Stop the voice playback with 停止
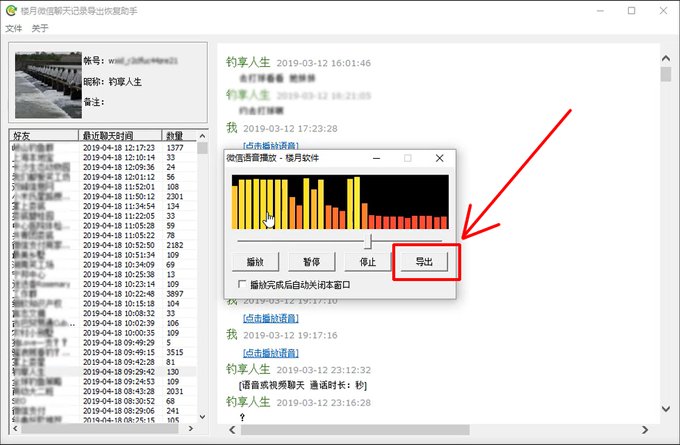The image size is (680, 445). (x=367, y=262)
